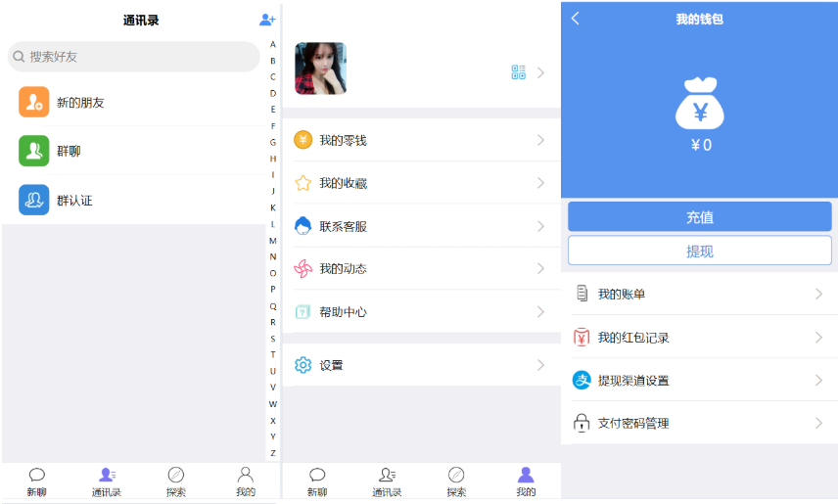Click the 帮助中心 help icon
Screen dimensions: 838x504
303,311
